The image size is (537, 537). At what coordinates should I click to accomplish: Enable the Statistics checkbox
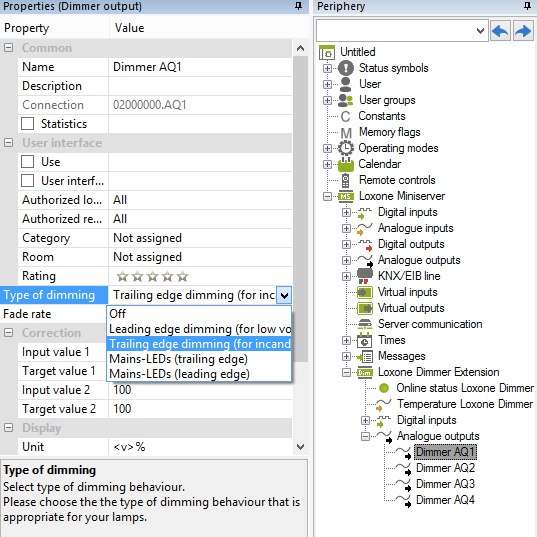pyautogui.click(x=27, y=124)
